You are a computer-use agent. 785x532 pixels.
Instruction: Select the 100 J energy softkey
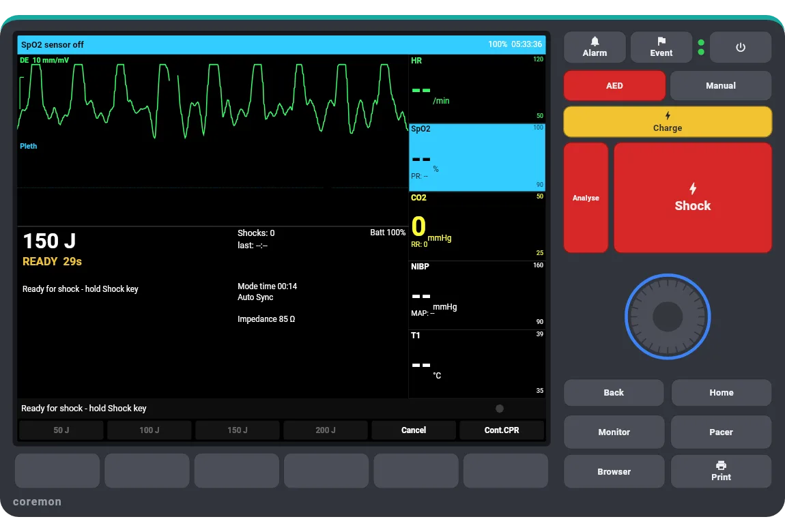pos(149,430)
